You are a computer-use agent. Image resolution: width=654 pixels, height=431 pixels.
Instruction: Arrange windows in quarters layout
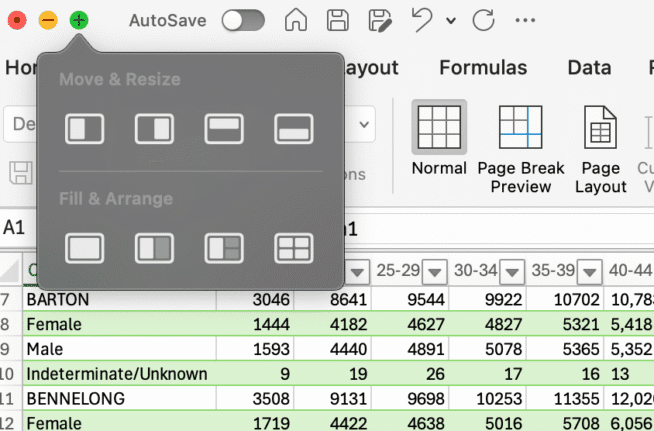[x=294, y=247]
